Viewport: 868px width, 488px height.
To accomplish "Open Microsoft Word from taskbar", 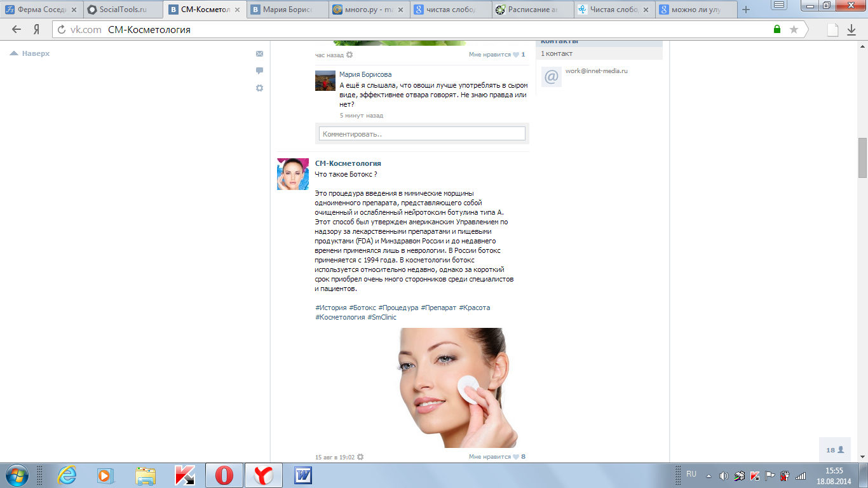I will [x=303, y=475].
